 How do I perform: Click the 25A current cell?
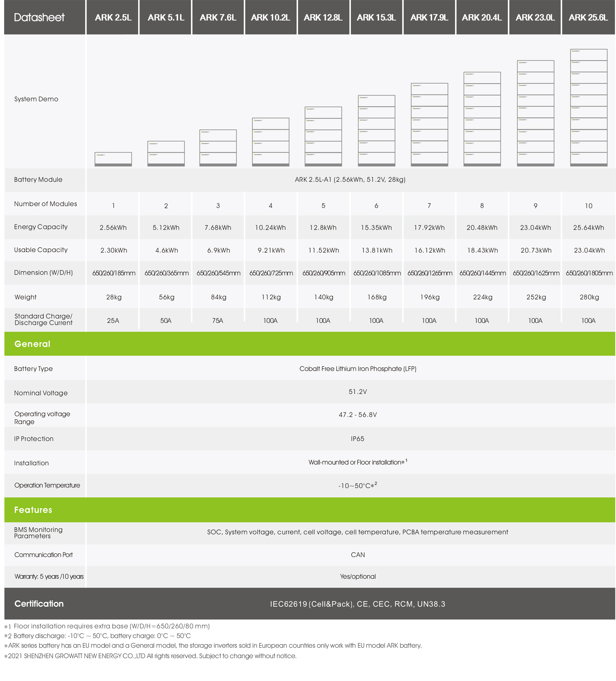[113, 321]
